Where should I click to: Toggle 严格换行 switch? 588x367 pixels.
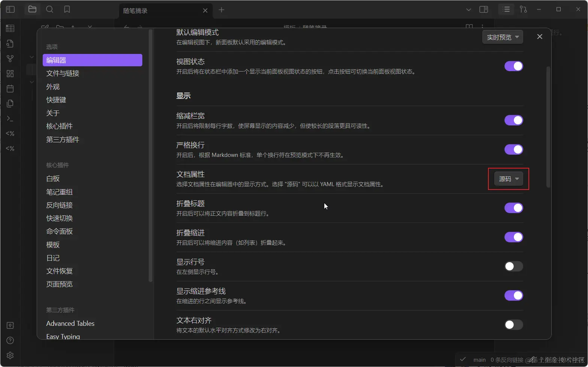coord(513,149)
